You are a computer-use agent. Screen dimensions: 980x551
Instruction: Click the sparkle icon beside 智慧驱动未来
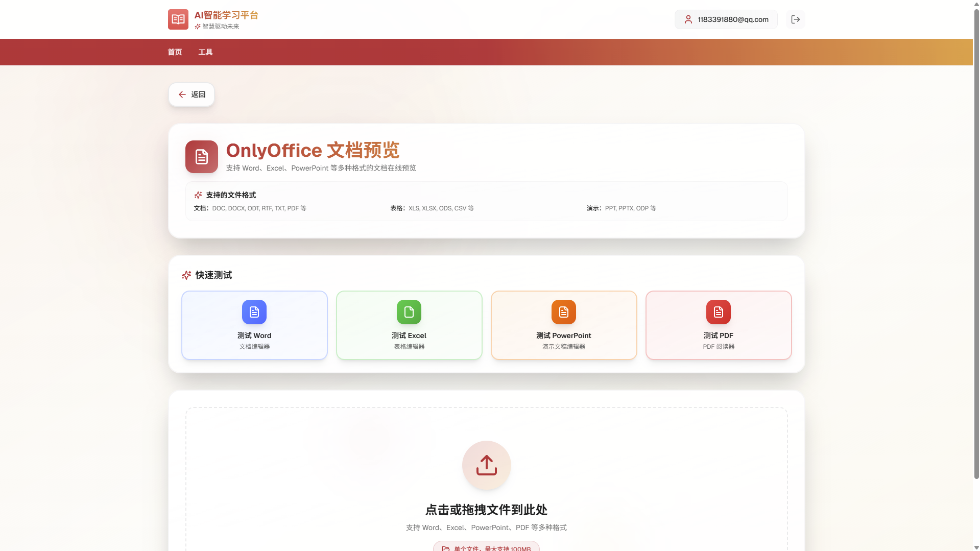pyautogui.click(x=198, y=27)
